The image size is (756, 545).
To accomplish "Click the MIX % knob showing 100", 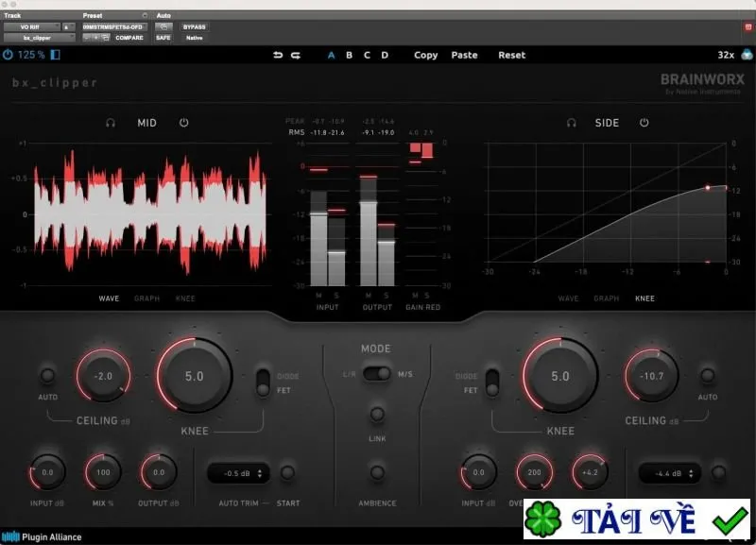I will tap(103, 472).
